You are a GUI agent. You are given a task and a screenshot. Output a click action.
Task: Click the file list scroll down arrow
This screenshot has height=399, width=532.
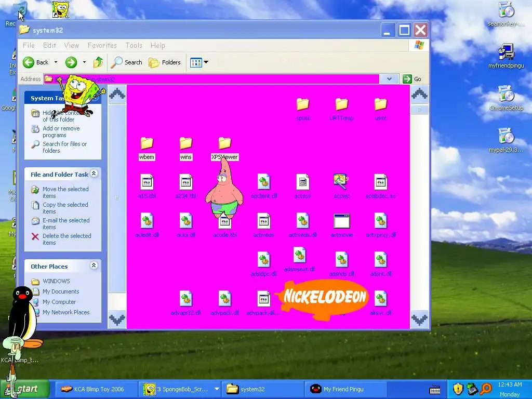[x=419, y=320]
